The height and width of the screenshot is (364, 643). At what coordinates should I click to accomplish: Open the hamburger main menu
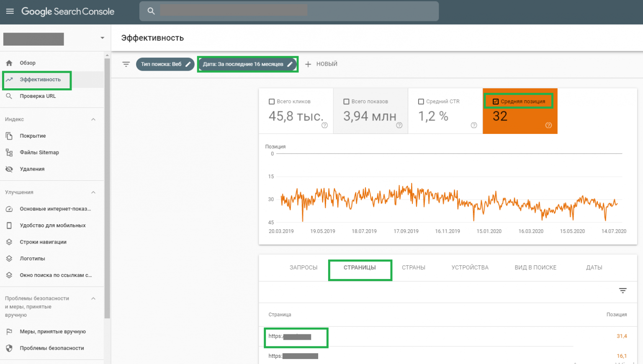point(10,11)
